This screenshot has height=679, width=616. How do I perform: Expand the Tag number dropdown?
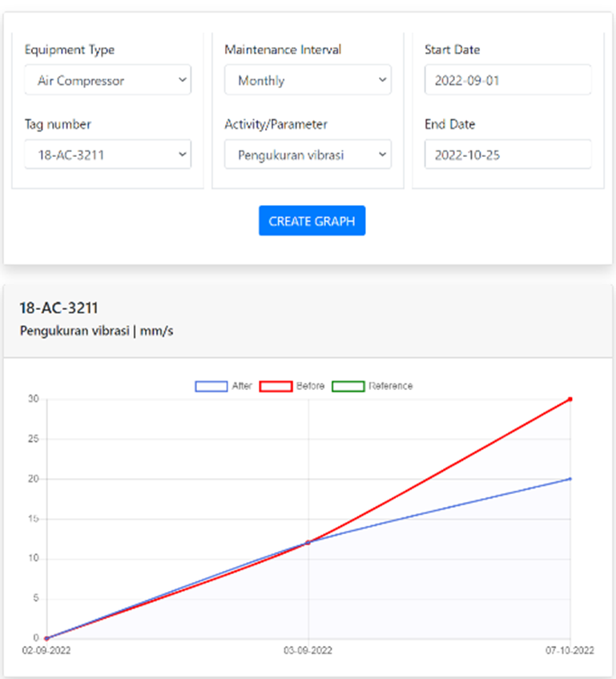click(x=107, y=155)
